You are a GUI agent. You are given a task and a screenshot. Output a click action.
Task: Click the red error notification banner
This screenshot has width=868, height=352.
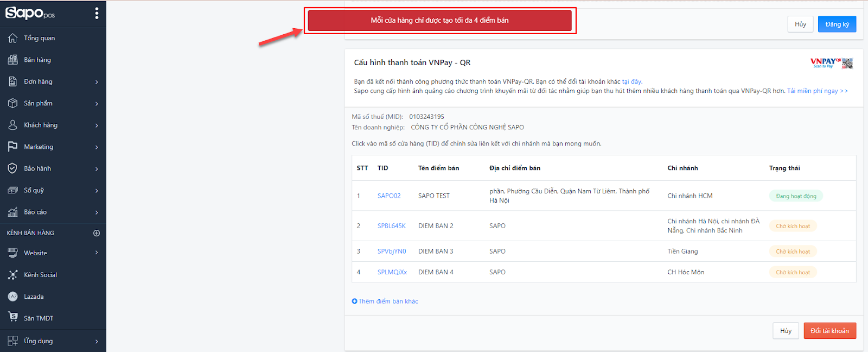[440, 21]
